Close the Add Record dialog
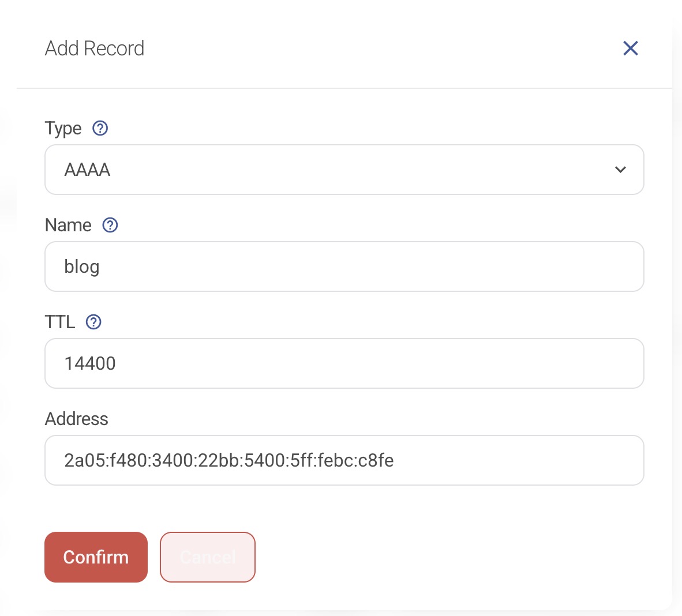 pyautogui.click(x=631, y=48)
